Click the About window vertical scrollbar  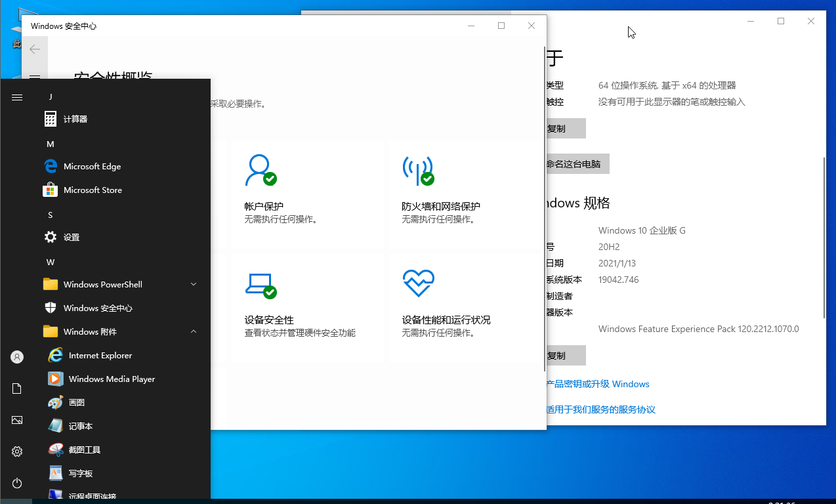825,236
